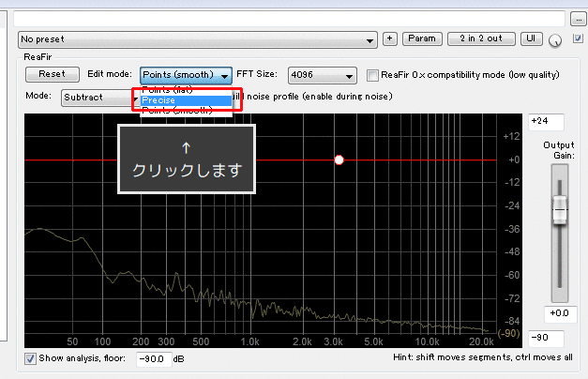Click the analysis floor dB input field
This screenshot has height=379, width=588.
[151, 359]
